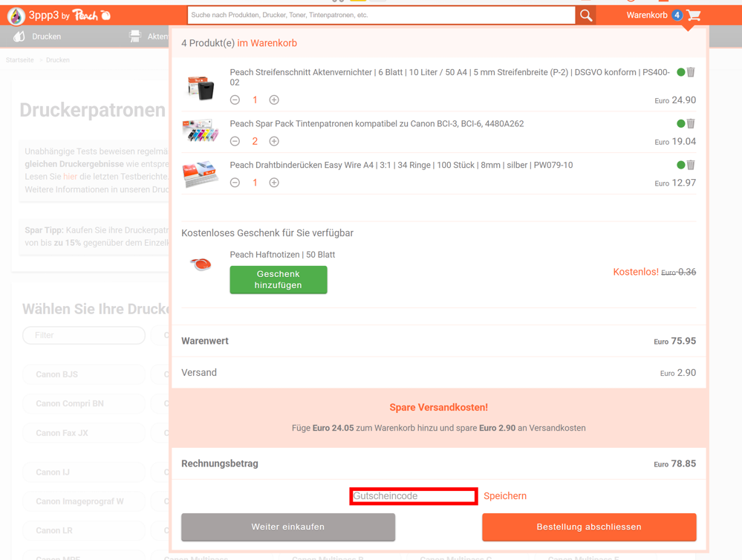Click the Haftnotizen gift thumbnail
Screen dimensions: 742x560
(x=201, y=264)
